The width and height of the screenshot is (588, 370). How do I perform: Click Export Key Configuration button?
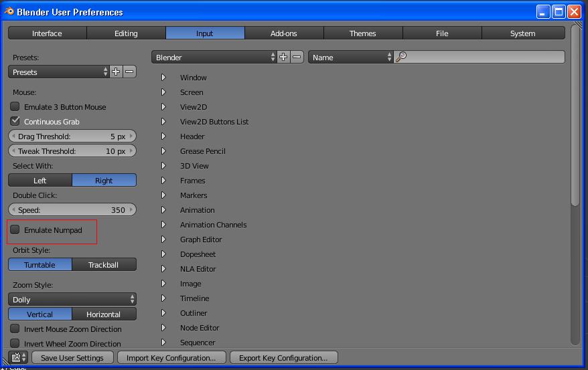[283, 357]
